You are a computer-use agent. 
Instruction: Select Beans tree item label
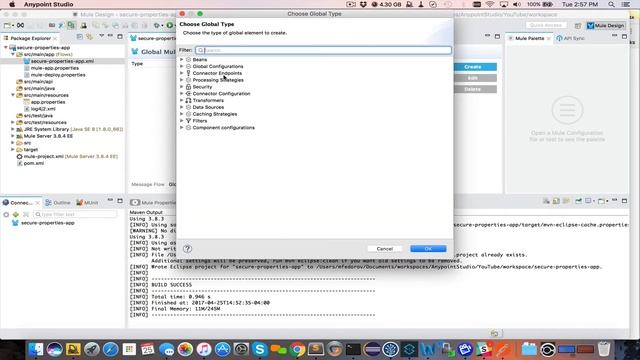(200, 60)
